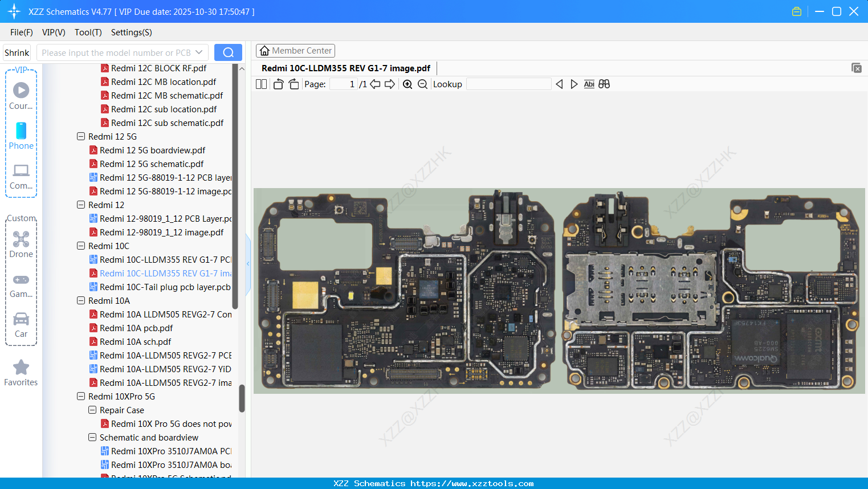Image resolution: width=868 pixels, height=489 pixels.
Task: Open the VIP(V) menu
Action: coord(54,32)
